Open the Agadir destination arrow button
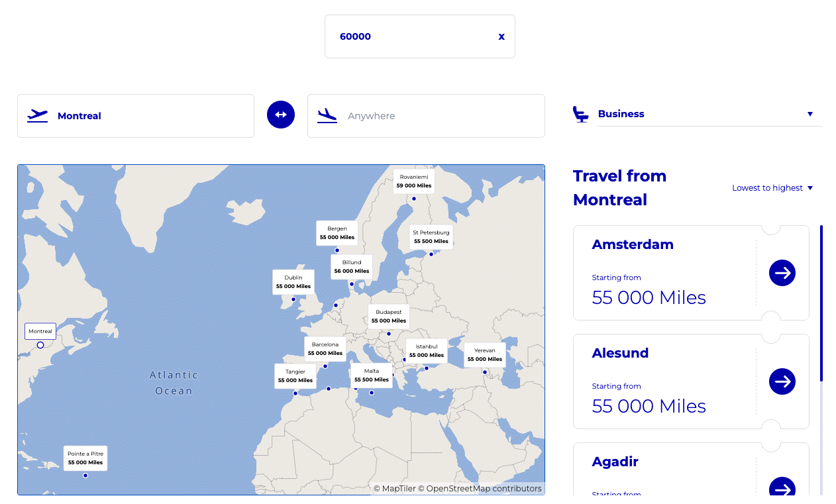This screenshot has width=836, height=504. point(782,488)
